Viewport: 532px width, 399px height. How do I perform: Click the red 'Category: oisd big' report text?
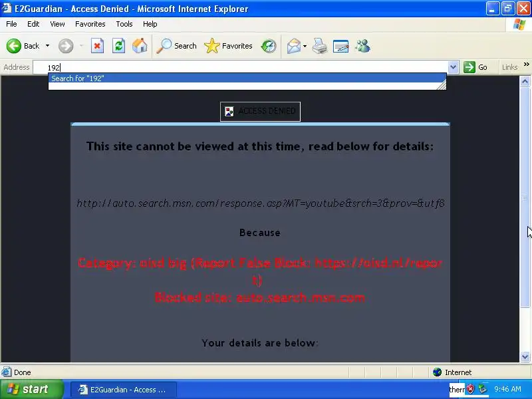pos(260,271)
